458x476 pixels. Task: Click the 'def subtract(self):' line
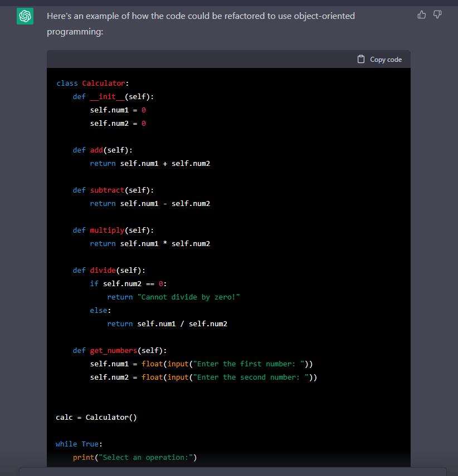click(x=113, y=190)
